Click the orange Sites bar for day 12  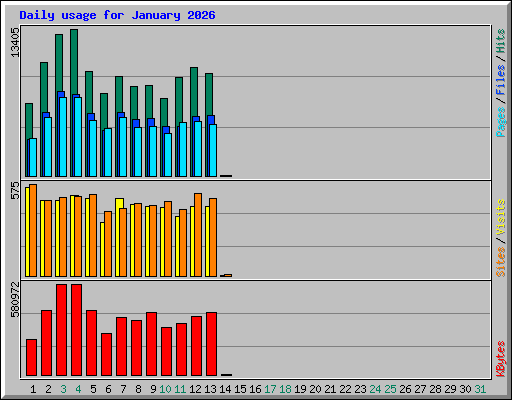[x=198, y=235]
